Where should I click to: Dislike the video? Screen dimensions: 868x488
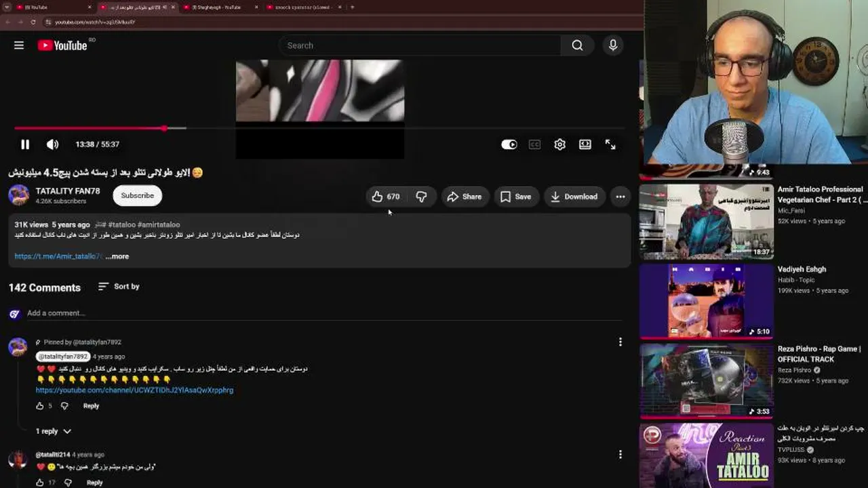tap(421, 197)
